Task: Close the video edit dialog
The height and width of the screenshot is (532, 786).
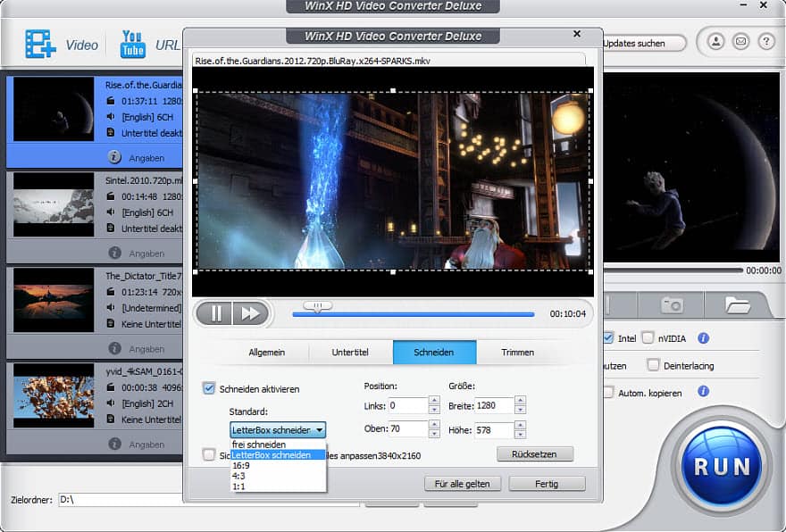Action: pos(577,34)
